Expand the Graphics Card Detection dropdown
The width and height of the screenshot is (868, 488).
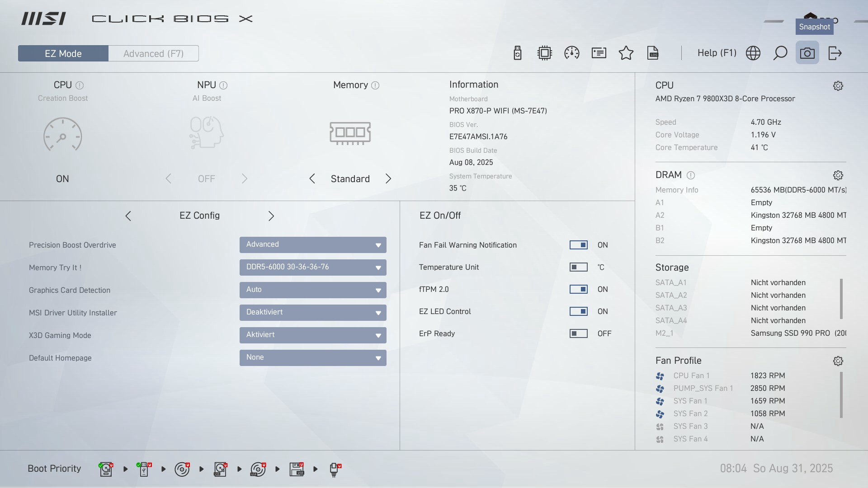coord(313,290)
